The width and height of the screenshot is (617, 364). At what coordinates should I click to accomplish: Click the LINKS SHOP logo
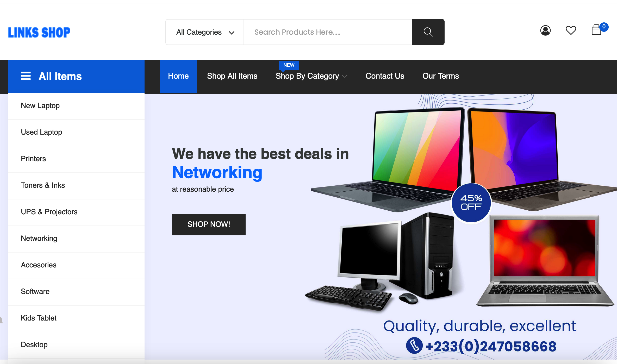click(39, 32)
